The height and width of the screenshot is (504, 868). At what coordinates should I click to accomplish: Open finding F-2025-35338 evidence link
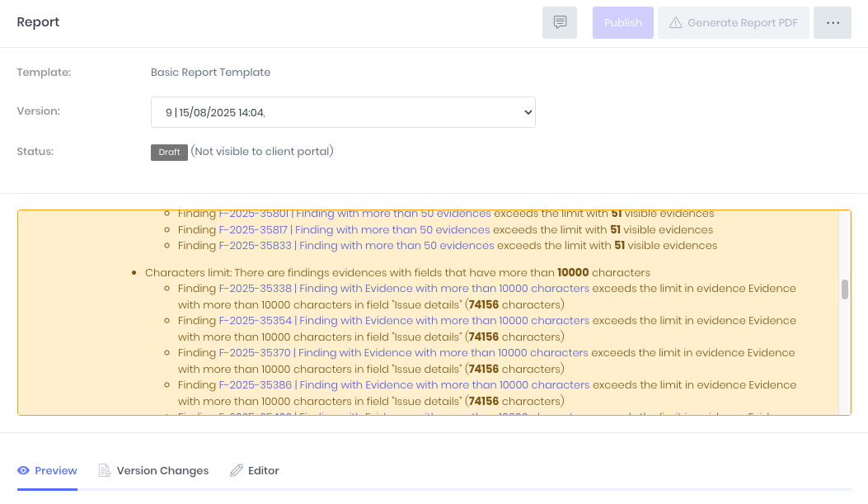[x=404, y=289]
